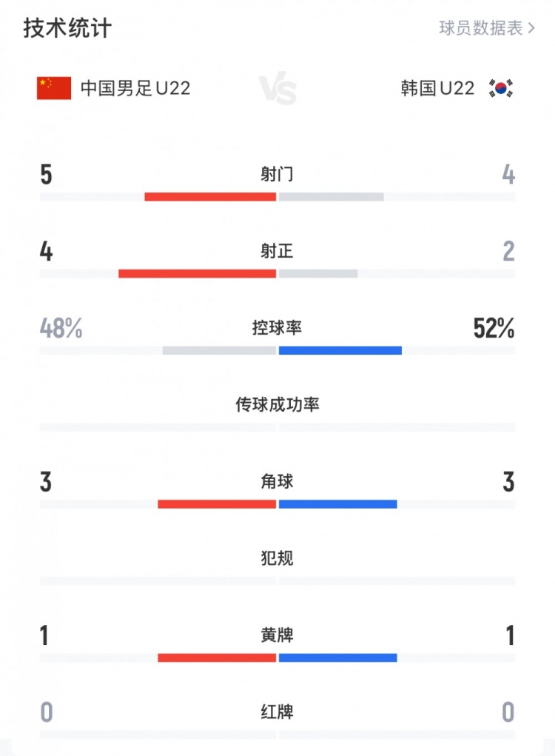This screenshot has width=555, height=756.
Task: Click the 52% possession value
Action: 494,329
